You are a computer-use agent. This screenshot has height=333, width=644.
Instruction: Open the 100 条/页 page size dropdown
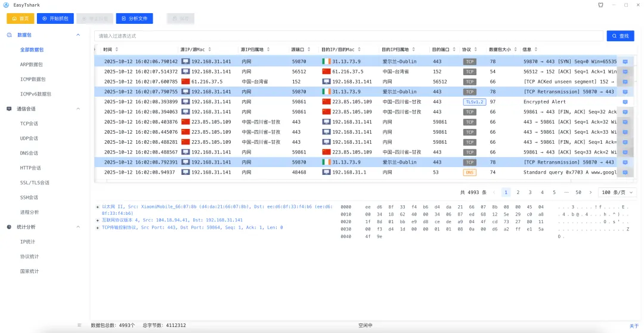pyautogui.click(x=617, y=192)
